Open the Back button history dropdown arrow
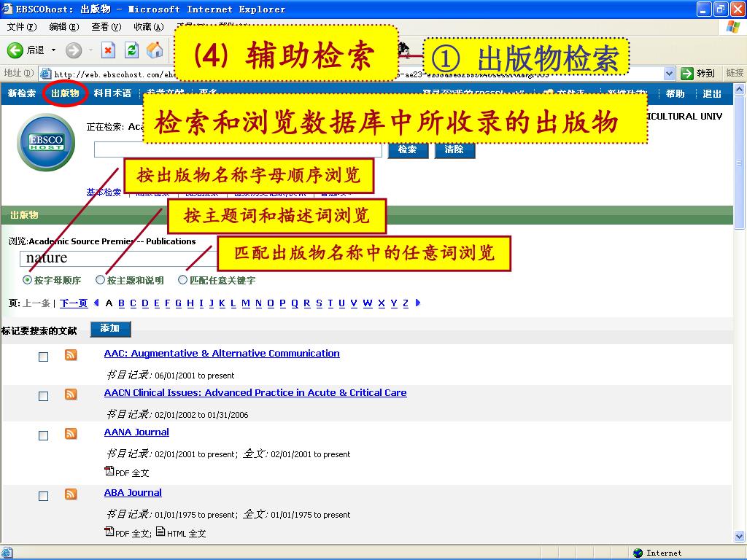This screenshot has width=747, height=560. click(53, 50)
